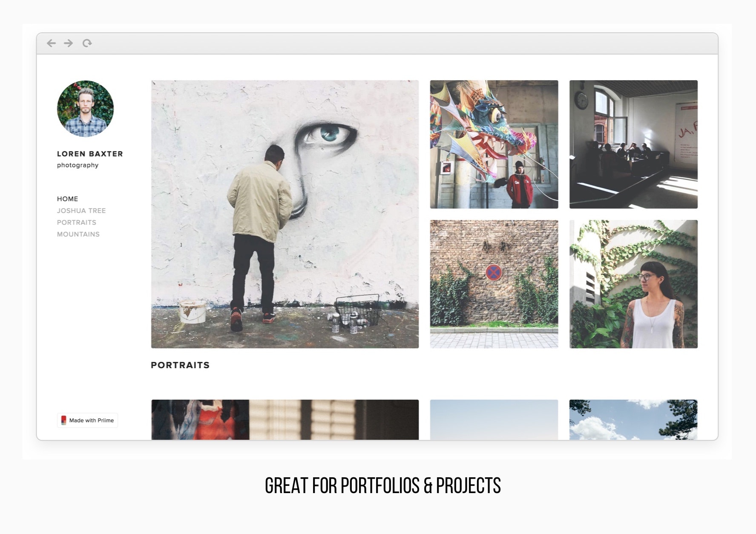Click the browser back arrow
This screenshot has height=534, width=756.
pos(52,43)
